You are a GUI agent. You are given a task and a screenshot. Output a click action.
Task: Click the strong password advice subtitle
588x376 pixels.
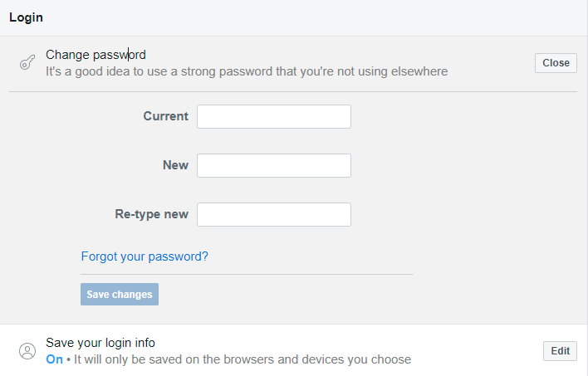247,71
